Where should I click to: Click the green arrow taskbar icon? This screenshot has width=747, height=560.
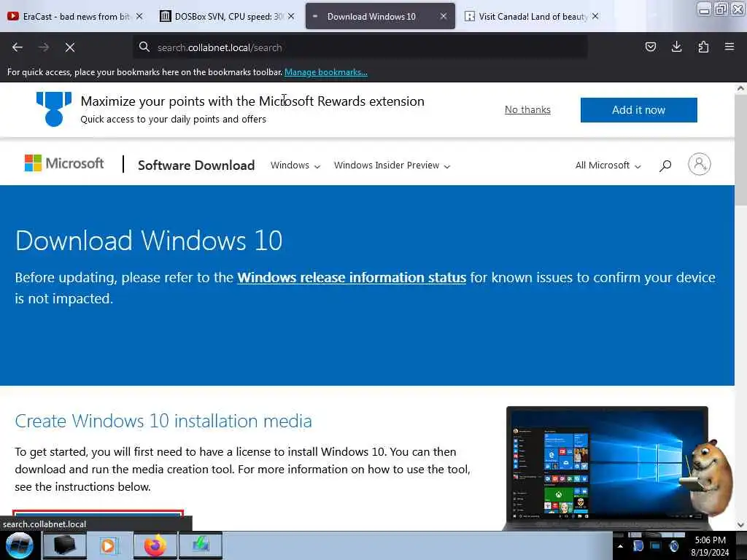coord(201,545)
